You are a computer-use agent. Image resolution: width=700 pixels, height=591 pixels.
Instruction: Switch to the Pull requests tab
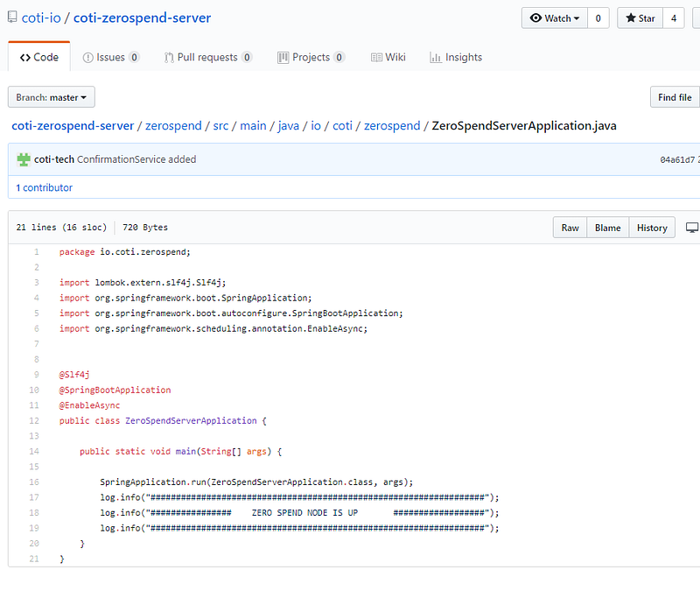click(208, 57)
